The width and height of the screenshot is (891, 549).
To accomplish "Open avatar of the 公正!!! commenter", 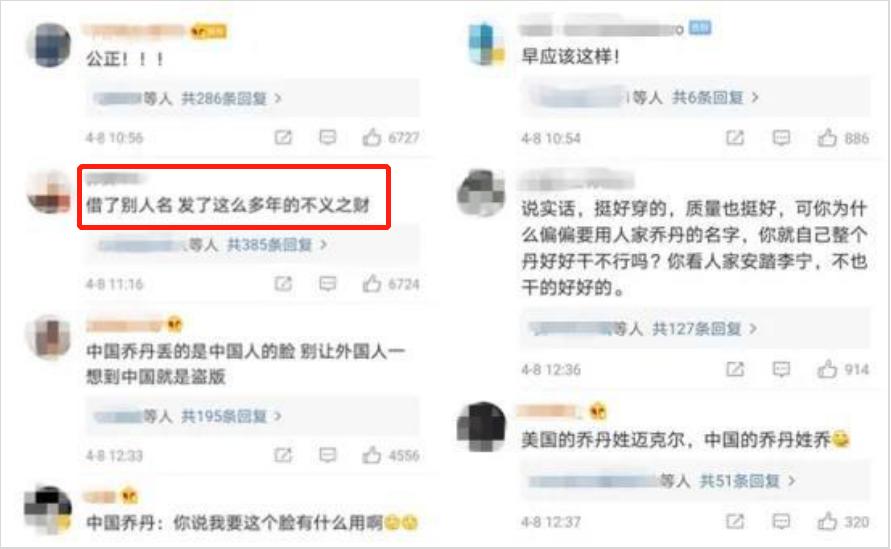I will [49, 45].
